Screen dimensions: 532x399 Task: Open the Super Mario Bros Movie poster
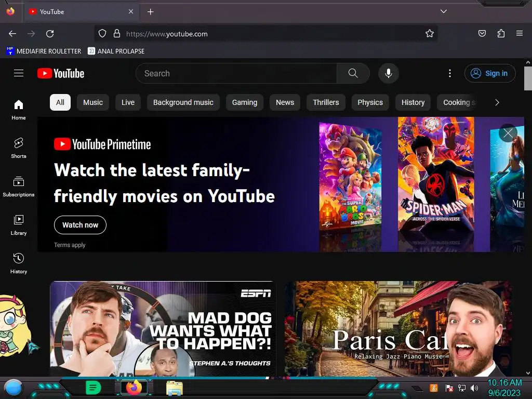[350, 177]
